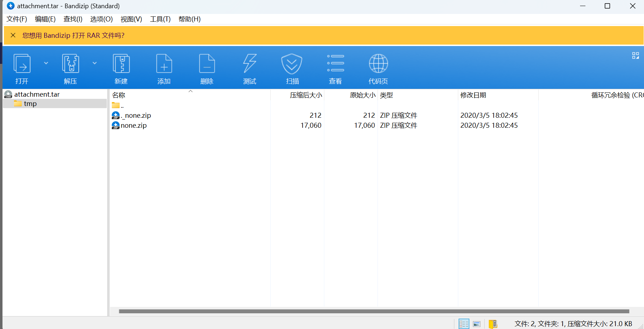
Task: Switch to thumbnail view in status bar
Action: [x=477, y=324]
